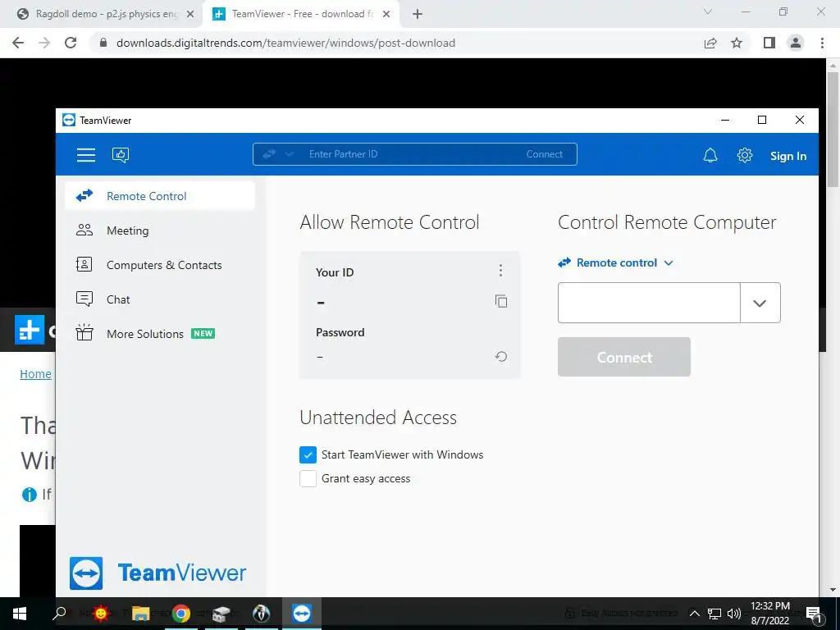Expand the partner ID history dropdown arrow
Screen dimensions: 840x630
[x=760, y=304]
